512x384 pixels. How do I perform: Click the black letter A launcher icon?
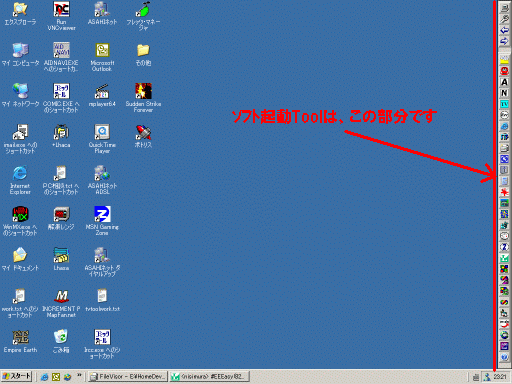504,82
